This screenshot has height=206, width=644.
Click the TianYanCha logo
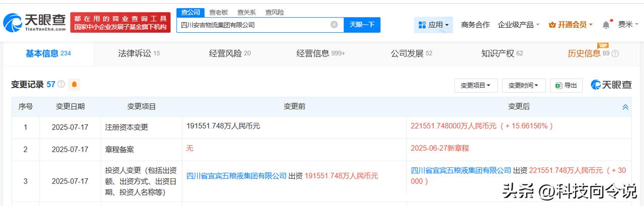pos(35,22)
